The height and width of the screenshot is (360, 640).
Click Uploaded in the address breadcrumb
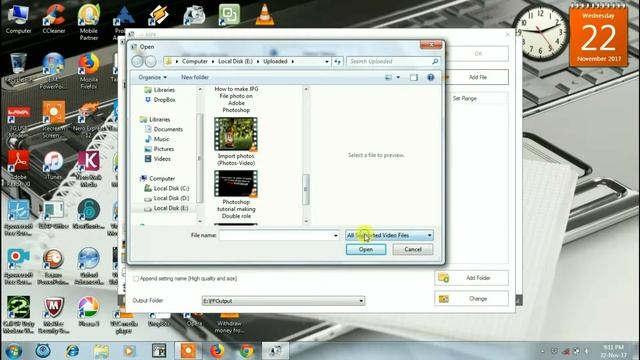(x=275, y=61)
